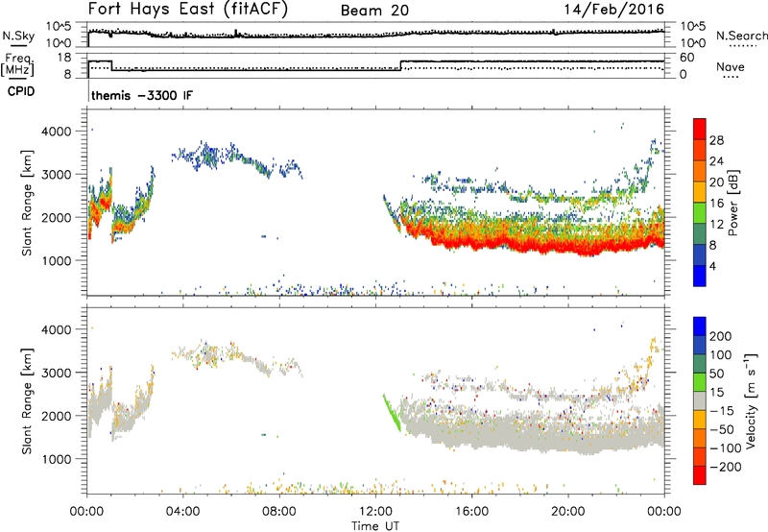
Task: Click the '-15' velocity colorbar value
Action: (x=722, y=410)
